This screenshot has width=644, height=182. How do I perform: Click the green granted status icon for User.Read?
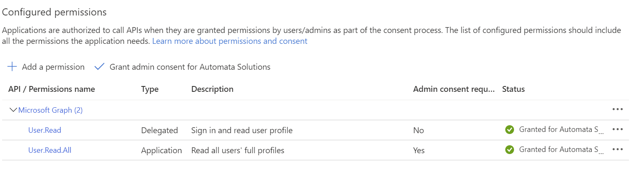point(509,130)
